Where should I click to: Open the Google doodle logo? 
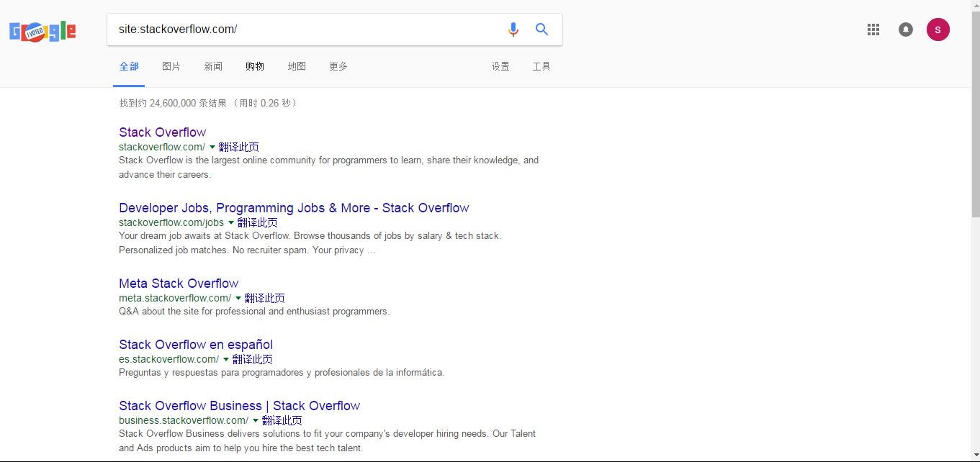point(42,31)
